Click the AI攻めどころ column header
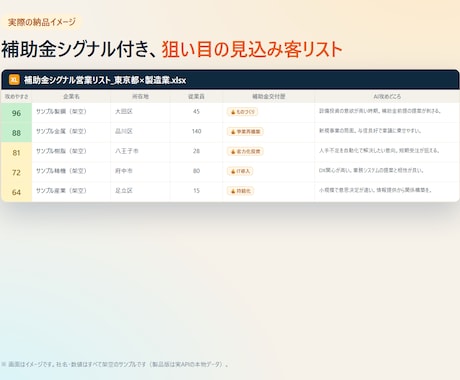Image resolution: width=460 pixels, height=380 pixels. click(x=387, y=97)
